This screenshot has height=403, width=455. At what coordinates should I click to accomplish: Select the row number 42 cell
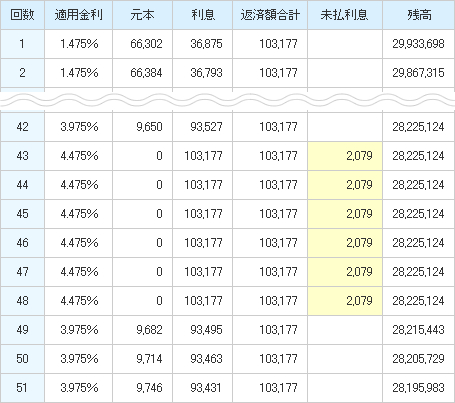pyautogui.click(x=22, y=127)
